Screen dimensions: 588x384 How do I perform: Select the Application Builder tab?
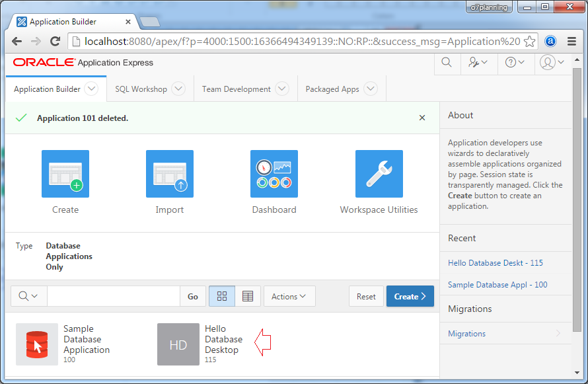[47, 89]
